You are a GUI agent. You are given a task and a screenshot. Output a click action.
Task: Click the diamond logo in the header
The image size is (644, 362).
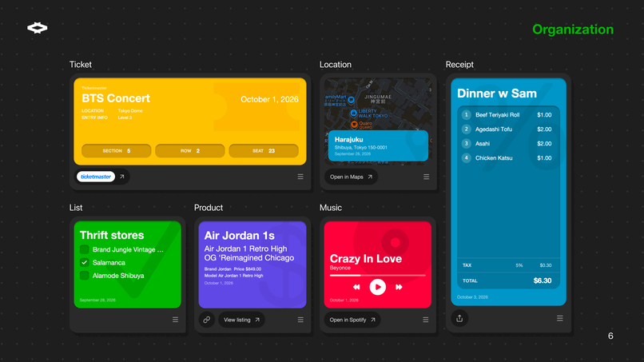38,28
